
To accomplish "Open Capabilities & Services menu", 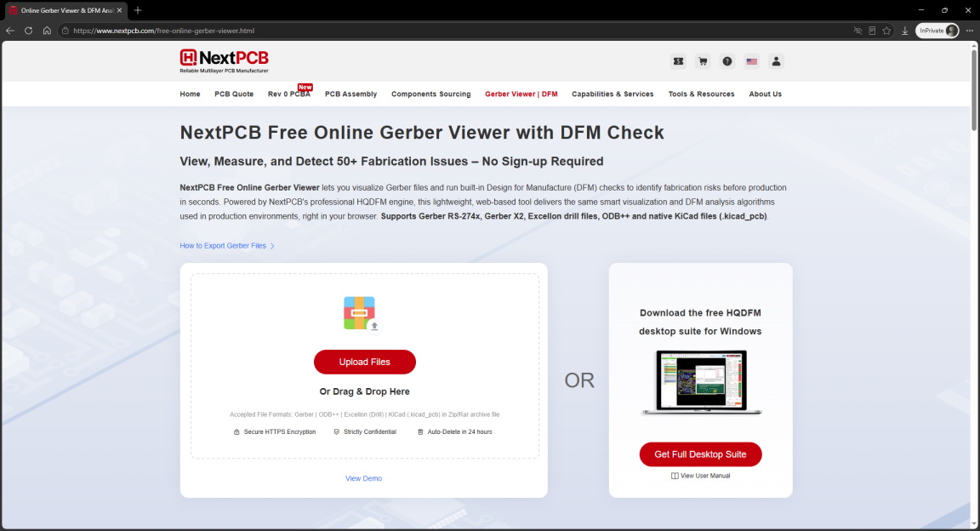I will click(x=612, y=94).
